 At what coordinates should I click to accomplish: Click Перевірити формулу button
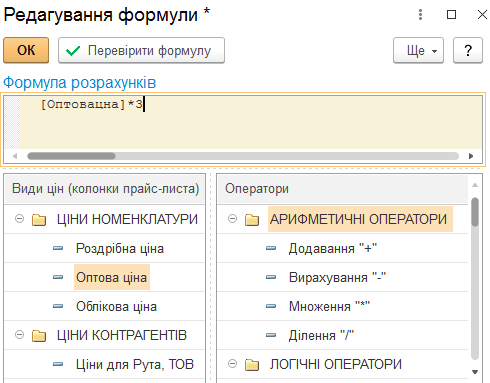pos(141,50)
